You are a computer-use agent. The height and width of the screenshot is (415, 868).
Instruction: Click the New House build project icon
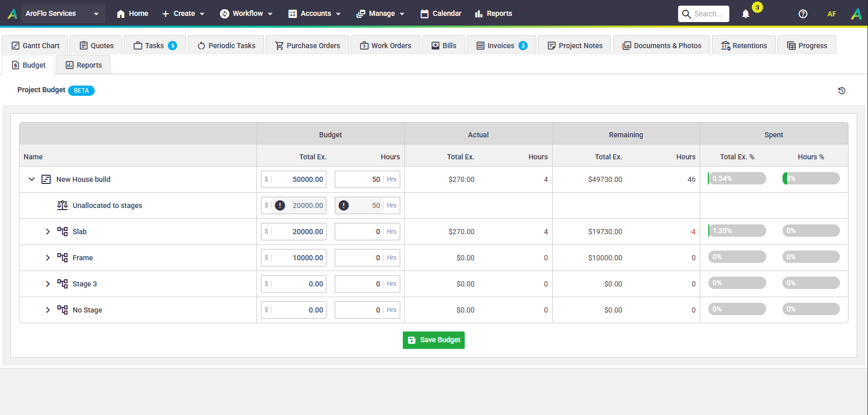pyautogui.click(x=46, y=179)
